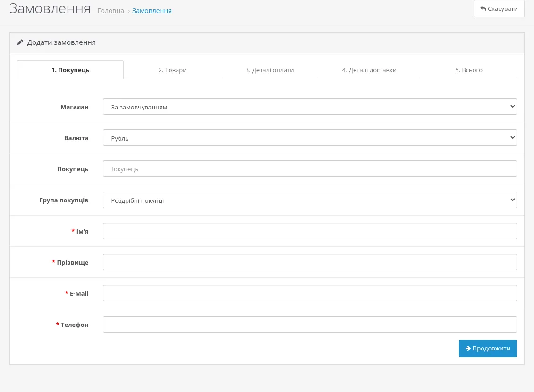Click the Продовжити button

click(488, 349)
